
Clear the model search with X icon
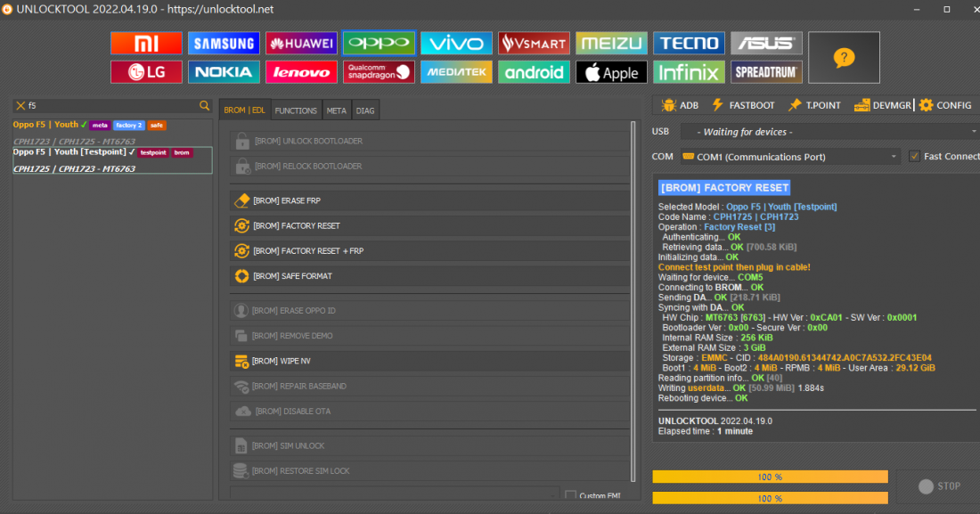pyautogui.click(x=20, y=106)
